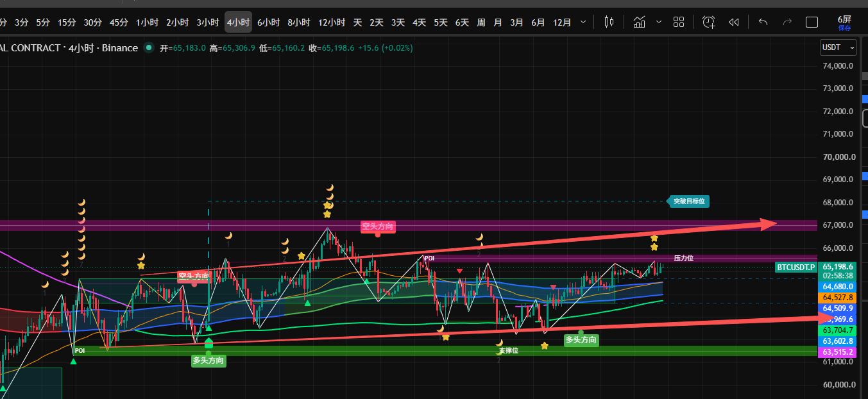Viewport: 868px width, 399px height.
Task: Click the 63,704.7 green price label
Action: [838, 330]
